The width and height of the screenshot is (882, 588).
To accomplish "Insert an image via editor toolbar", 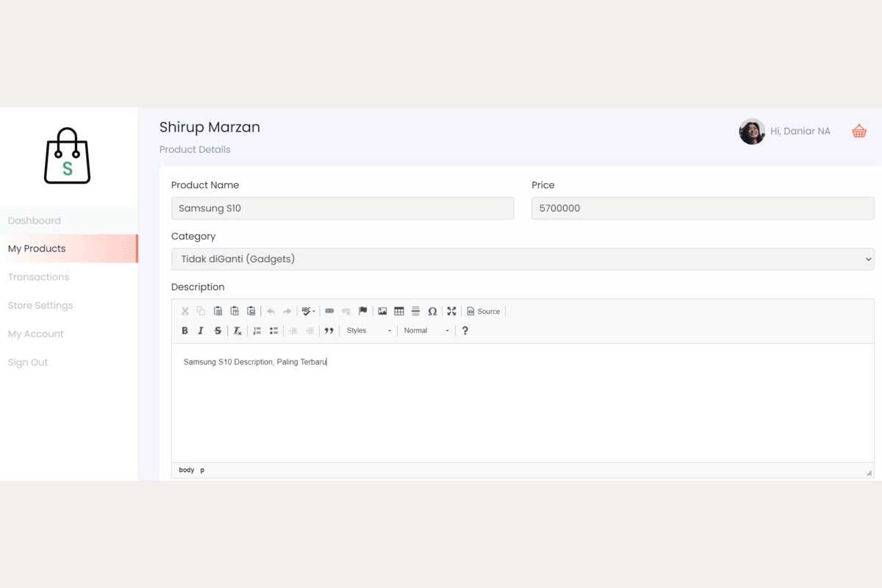I will 382,312.
